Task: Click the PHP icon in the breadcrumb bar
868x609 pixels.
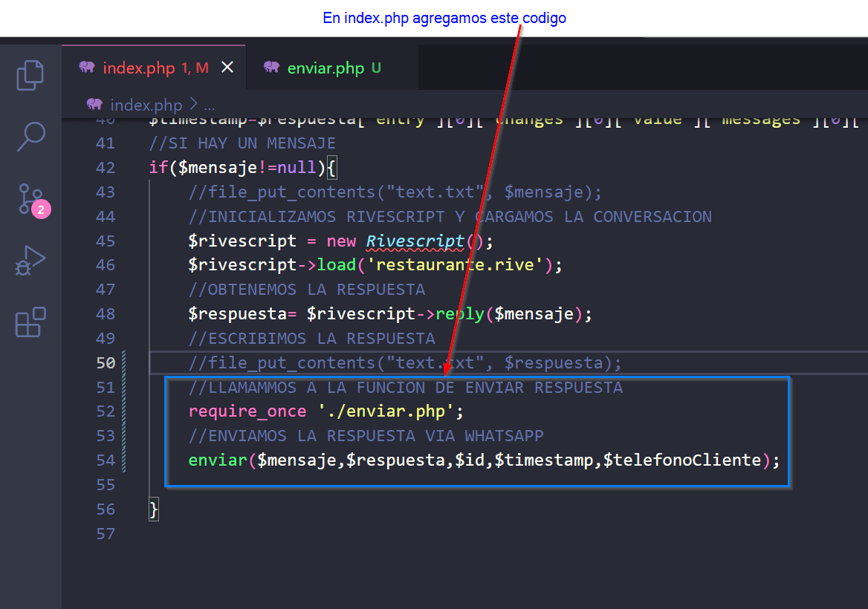Action: (93, 105)
